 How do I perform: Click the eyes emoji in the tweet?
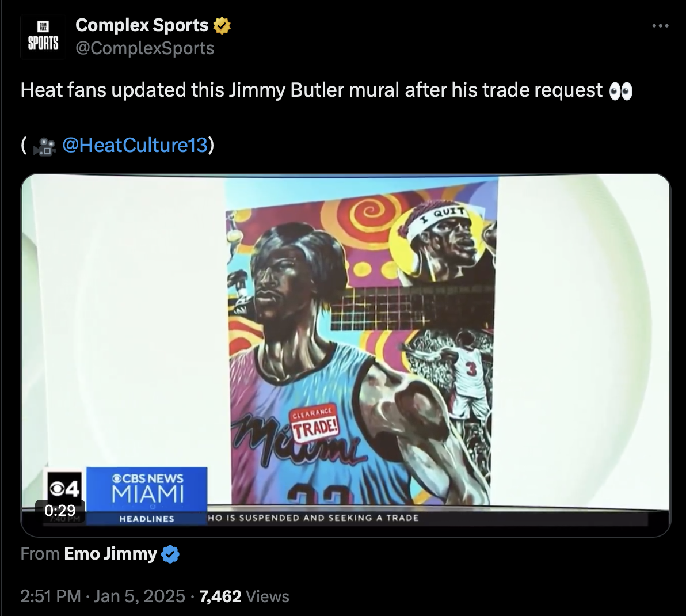[x=621, y=92]
